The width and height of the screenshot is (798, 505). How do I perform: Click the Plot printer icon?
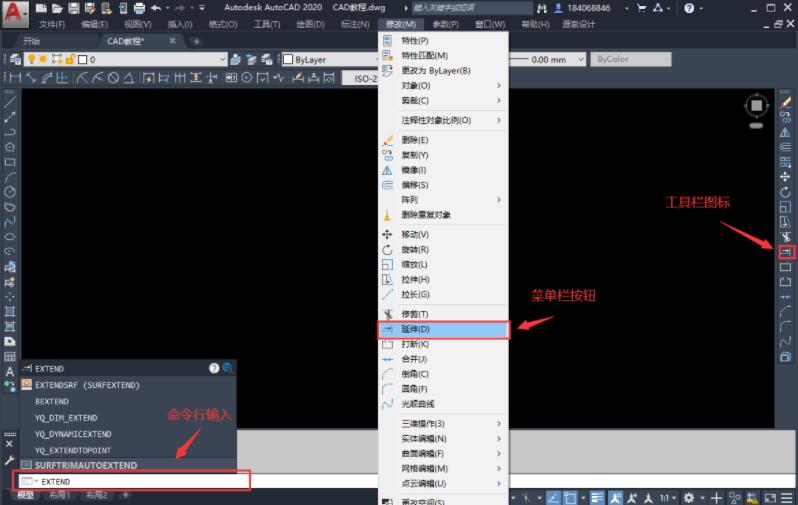pyautogui.click(x=139, y=8)
